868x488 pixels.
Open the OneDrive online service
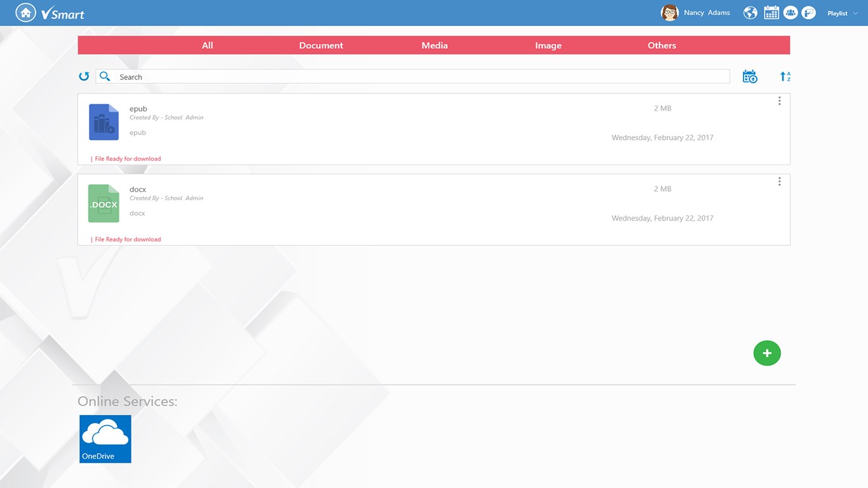105,439
